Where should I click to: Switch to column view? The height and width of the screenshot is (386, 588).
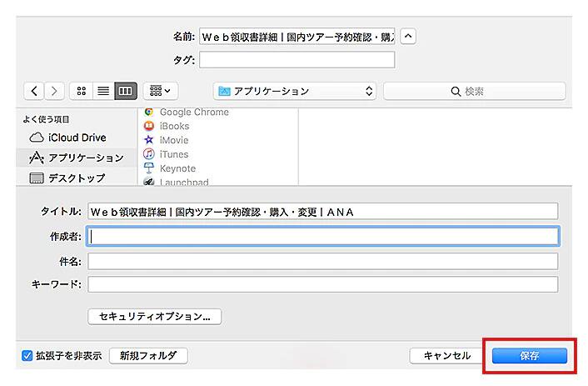(125, 91)
